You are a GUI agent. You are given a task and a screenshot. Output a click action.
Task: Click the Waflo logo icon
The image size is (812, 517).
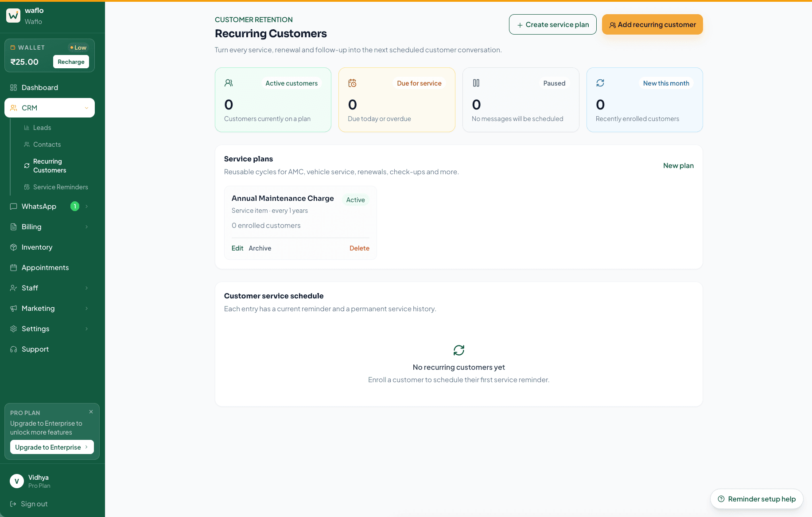(x=13, y=16)
